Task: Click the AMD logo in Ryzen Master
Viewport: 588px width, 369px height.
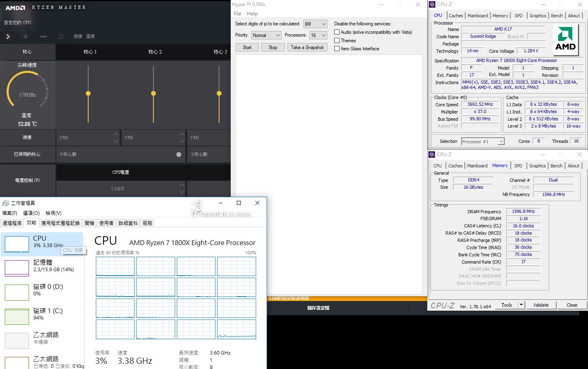Action: tap(15, 8)
